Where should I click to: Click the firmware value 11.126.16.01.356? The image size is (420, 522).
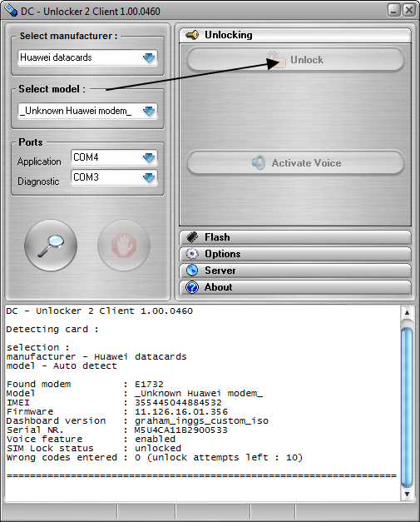point(181,412)
